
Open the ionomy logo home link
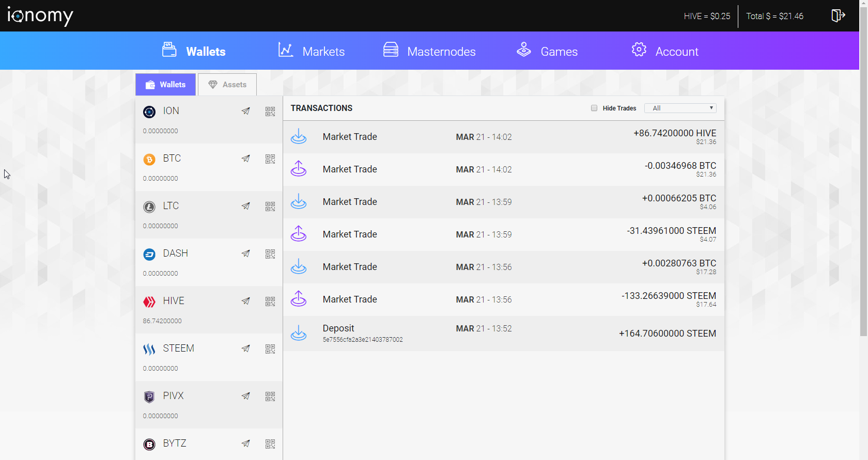[x=40, y=16]
